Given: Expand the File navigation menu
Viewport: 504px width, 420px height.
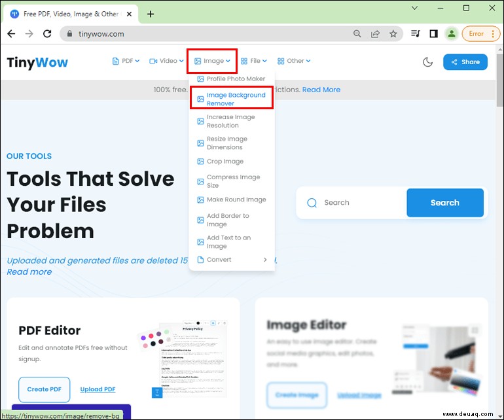Looking at the screenshot, I should (x=253, y=61).
